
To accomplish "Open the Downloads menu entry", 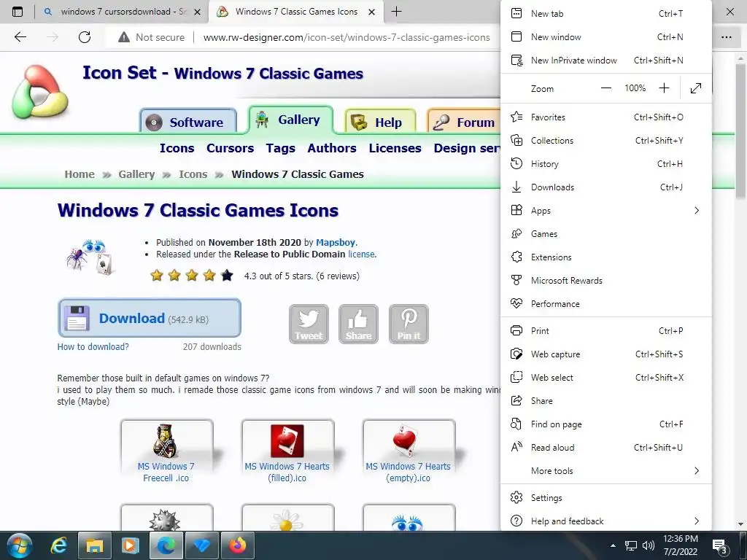I will click(x=606, y=187).
